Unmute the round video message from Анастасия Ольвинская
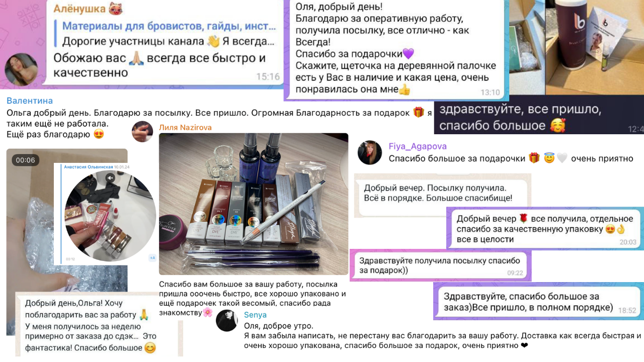Screen dimensions: 644x362 click(110, 177)
